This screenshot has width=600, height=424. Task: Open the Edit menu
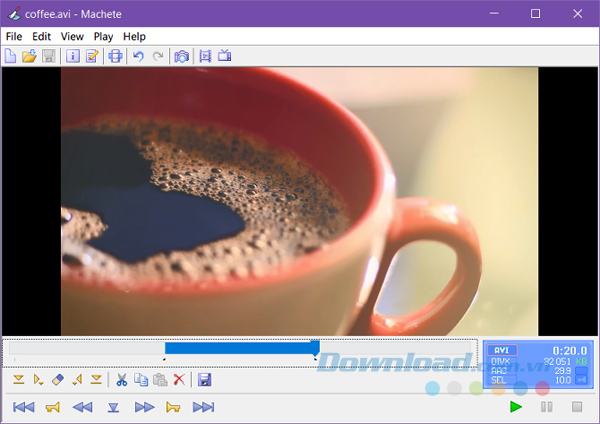(41, 36)
